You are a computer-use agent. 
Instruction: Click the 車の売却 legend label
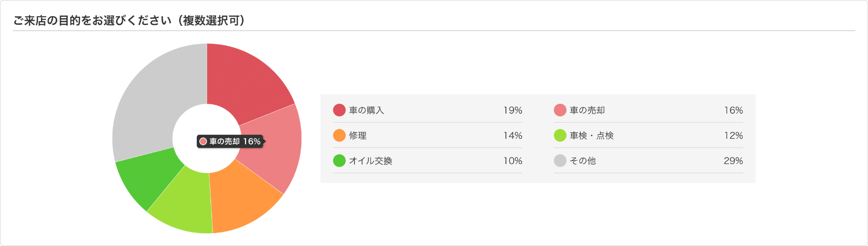click(587, 110)
